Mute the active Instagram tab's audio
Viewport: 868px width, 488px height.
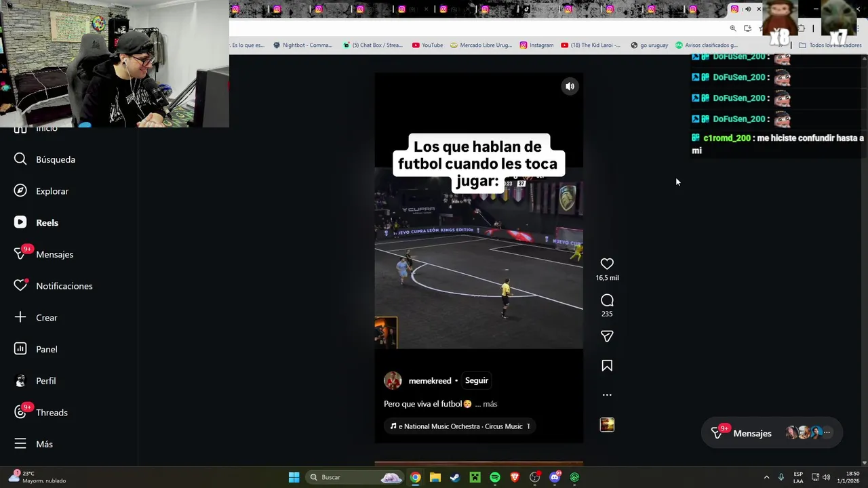[x=748, y=9]
